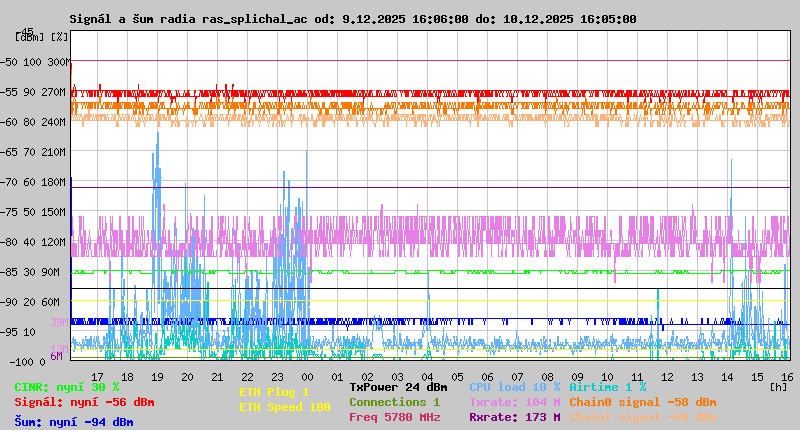Click the CPU load legend label

(x=514, y=387)
